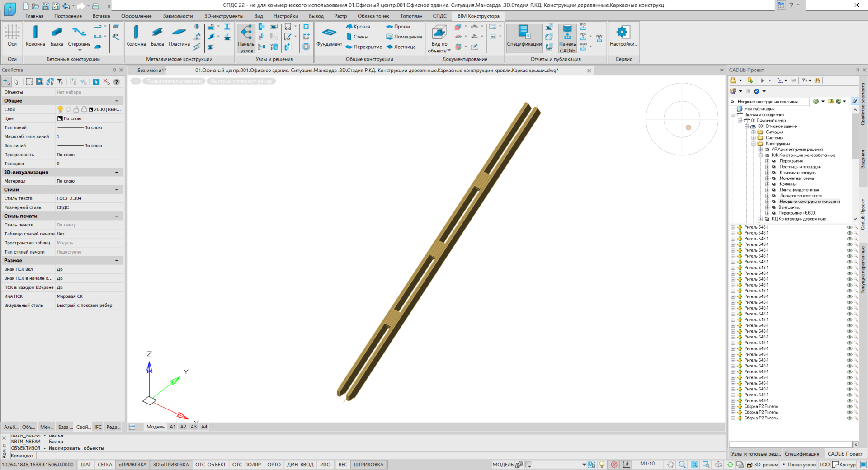
Task: Expand the Ситуация tree folder
Action: 754,132
